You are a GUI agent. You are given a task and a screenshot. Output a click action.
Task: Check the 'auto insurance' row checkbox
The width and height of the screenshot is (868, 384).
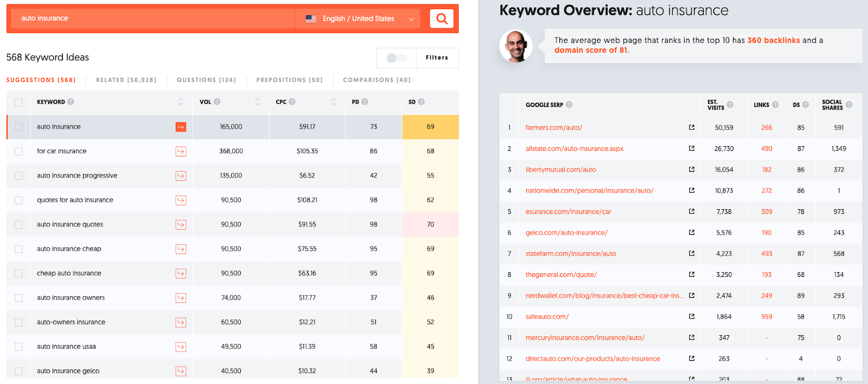click(x=18, y=127)
